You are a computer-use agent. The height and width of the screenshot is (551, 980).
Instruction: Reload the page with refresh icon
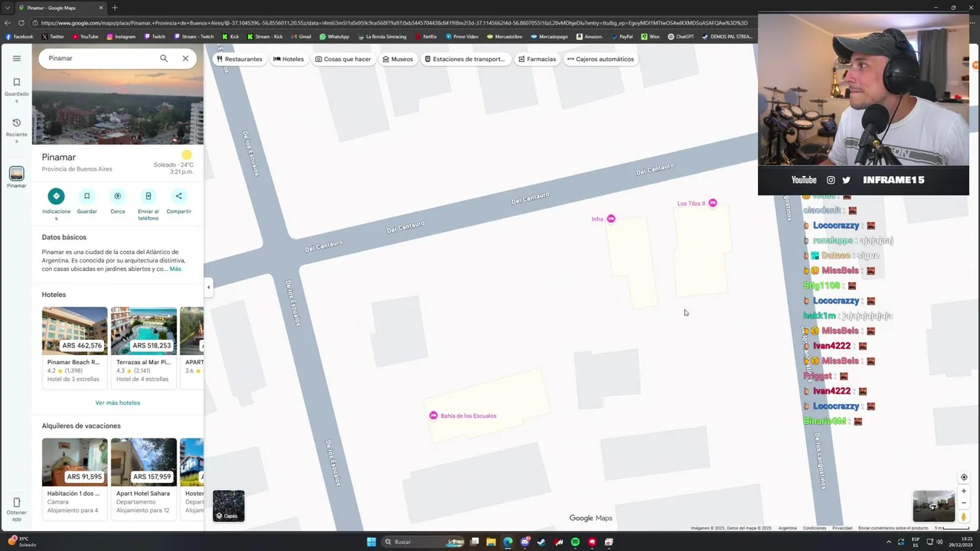coord(21,23)
